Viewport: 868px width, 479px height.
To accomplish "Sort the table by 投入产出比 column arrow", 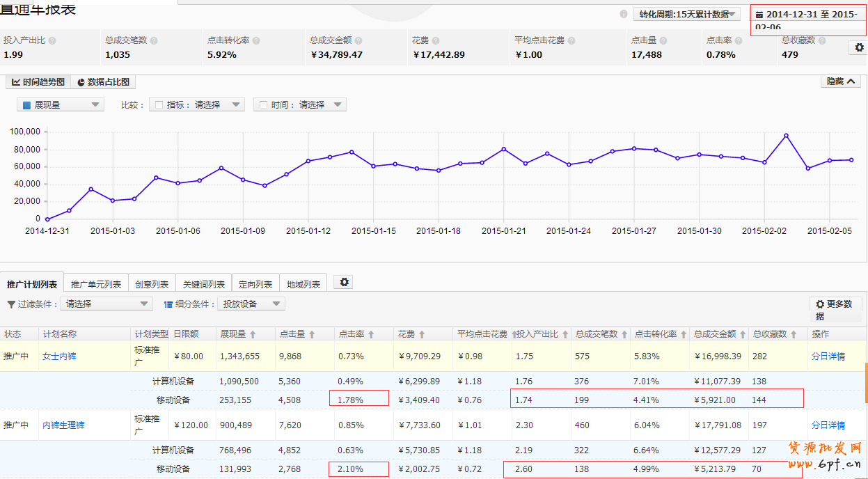I will [565, 335].
